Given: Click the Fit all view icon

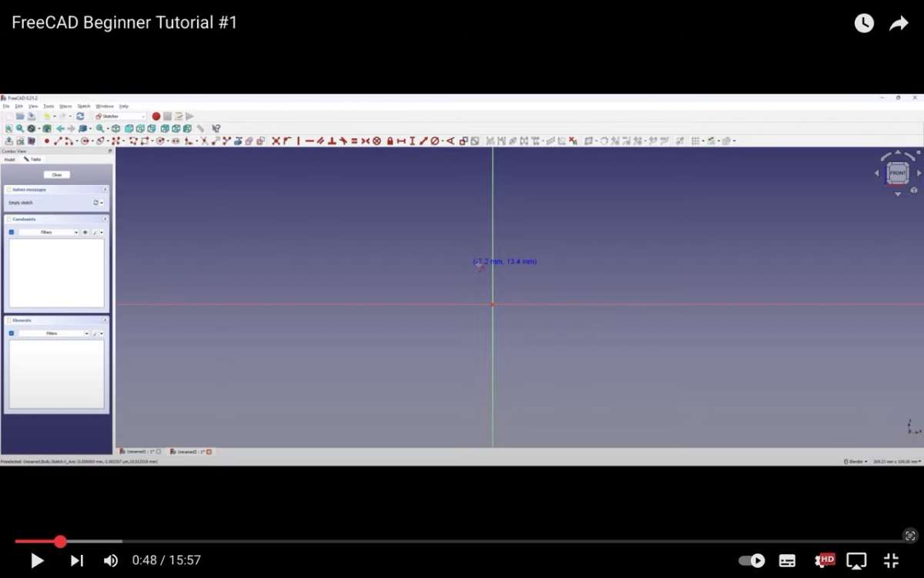Looking at the screenshot, I should 8,129.
